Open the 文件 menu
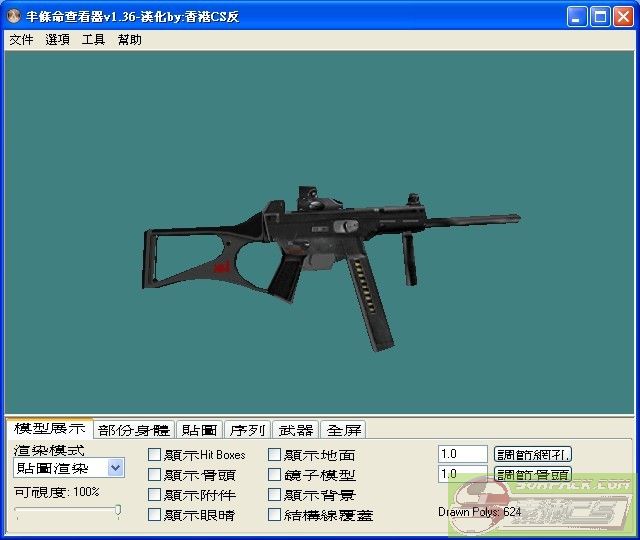 pos(21,40)
